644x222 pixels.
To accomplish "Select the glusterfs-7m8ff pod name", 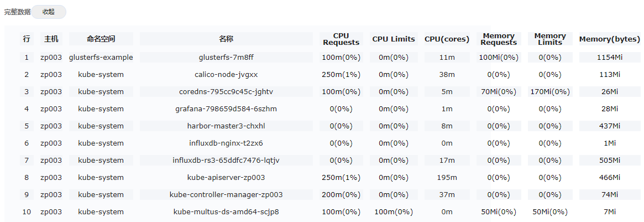I will point(226,57).
